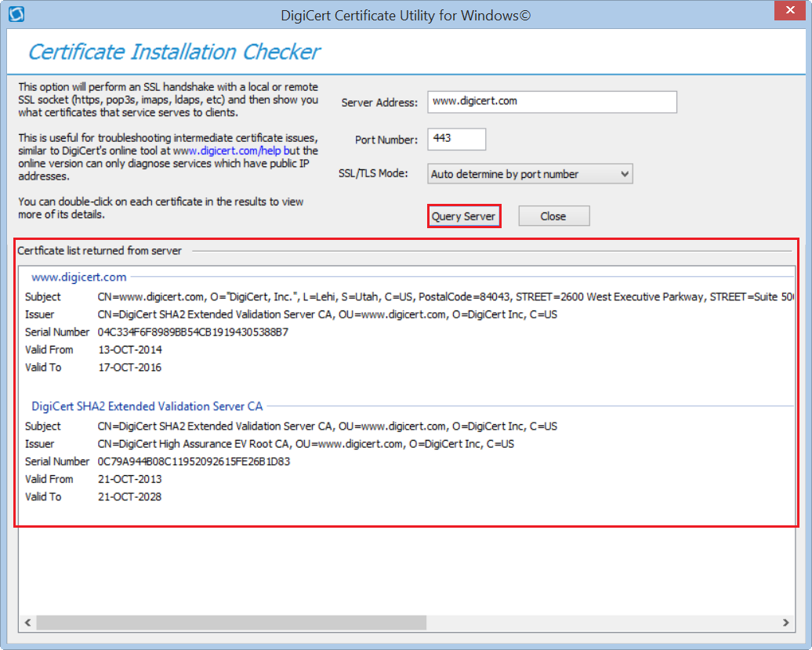Click the Valid To date 17-OCT-2016

[130, 367]
